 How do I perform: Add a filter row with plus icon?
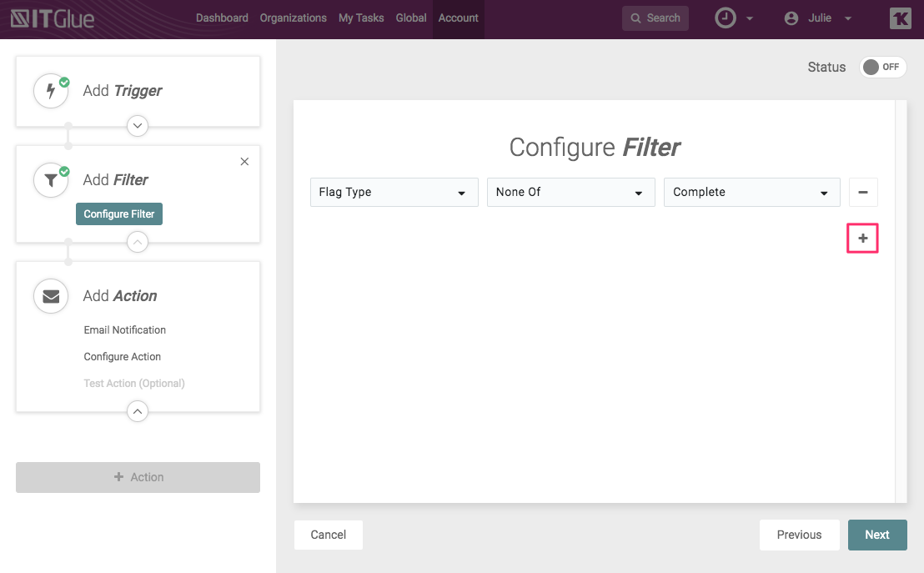click(x=863, y=239)
